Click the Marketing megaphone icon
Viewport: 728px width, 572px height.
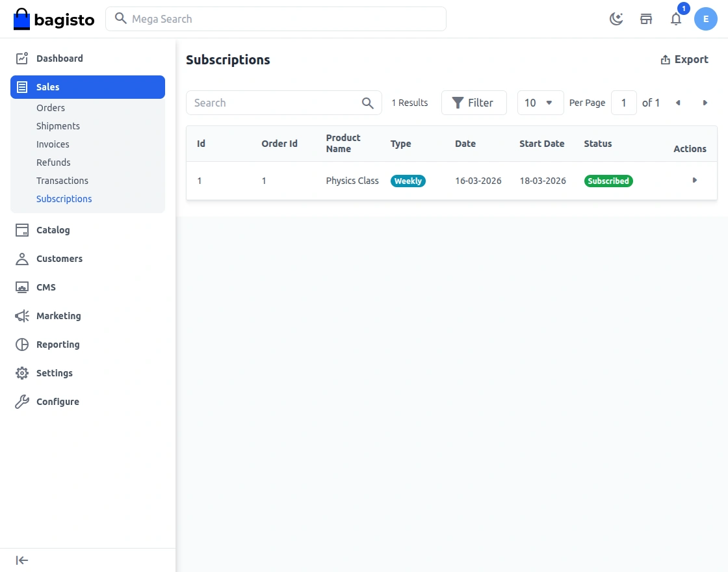(21, 316)
